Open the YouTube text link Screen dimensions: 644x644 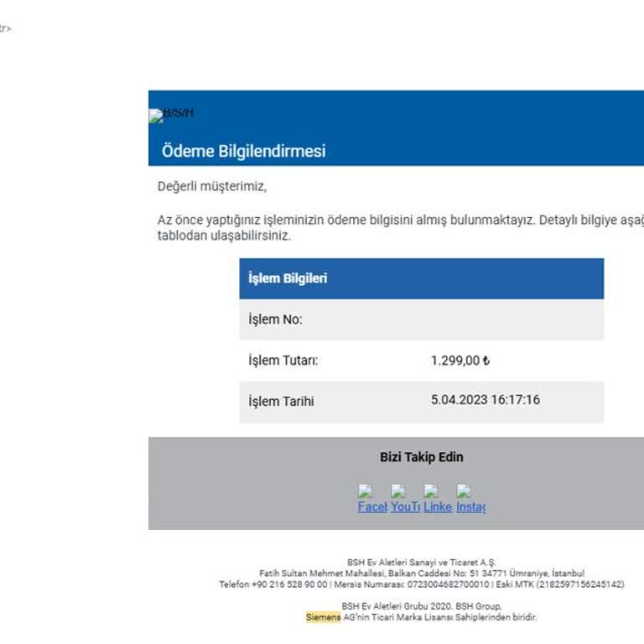pyautogui.click(x=405, y=506)
